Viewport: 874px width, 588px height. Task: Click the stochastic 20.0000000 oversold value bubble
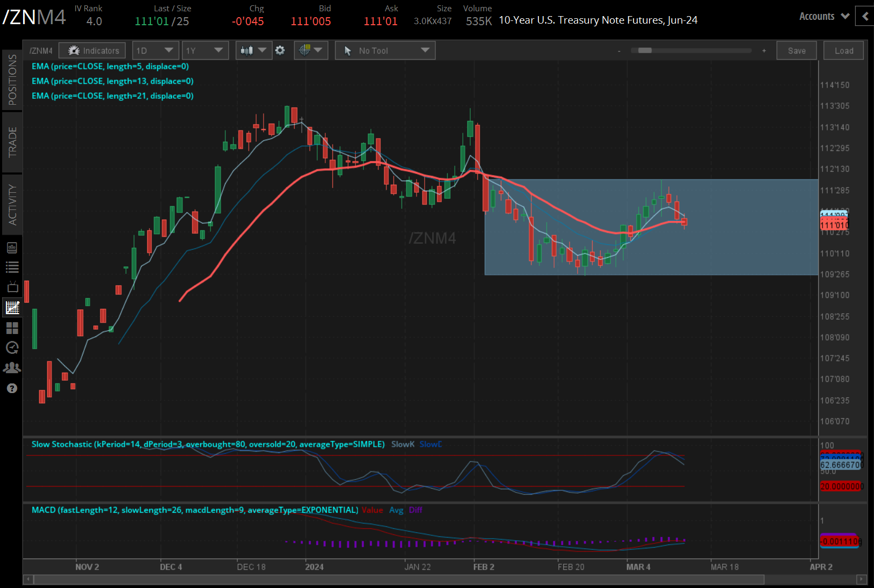click(841, 487)
